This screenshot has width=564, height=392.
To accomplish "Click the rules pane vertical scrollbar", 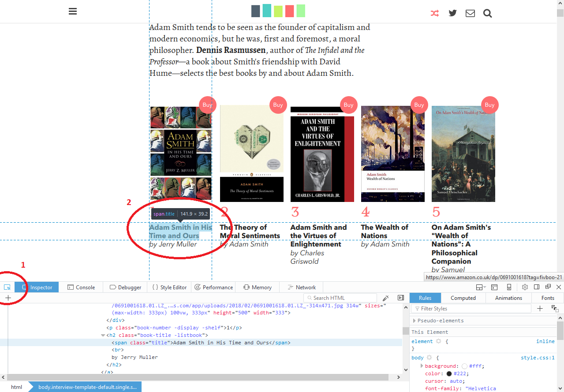I will point(560,331).
